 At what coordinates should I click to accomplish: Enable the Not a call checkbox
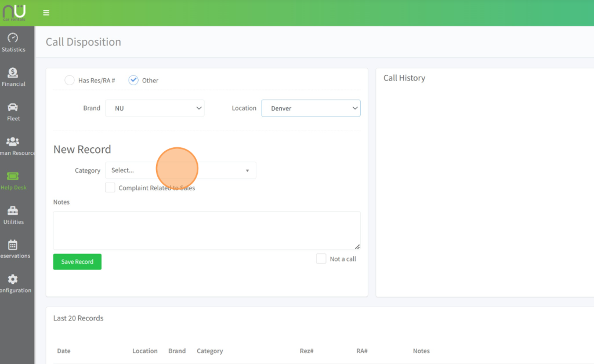(321, 259)
